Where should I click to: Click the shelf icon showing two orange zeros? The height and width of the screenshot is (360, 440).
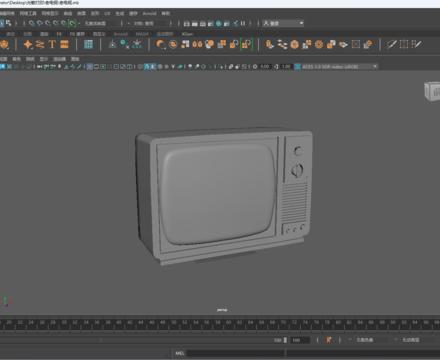tap(197, 44)
